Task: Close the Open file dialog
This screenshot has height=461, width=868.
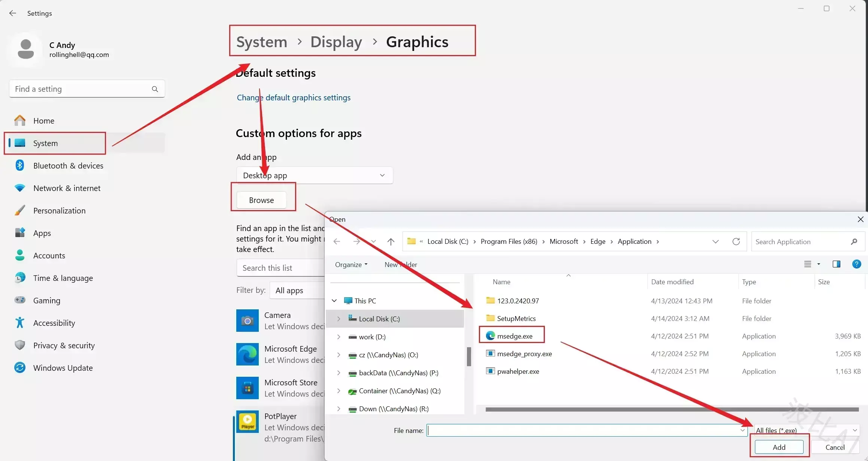Action: 860,219
